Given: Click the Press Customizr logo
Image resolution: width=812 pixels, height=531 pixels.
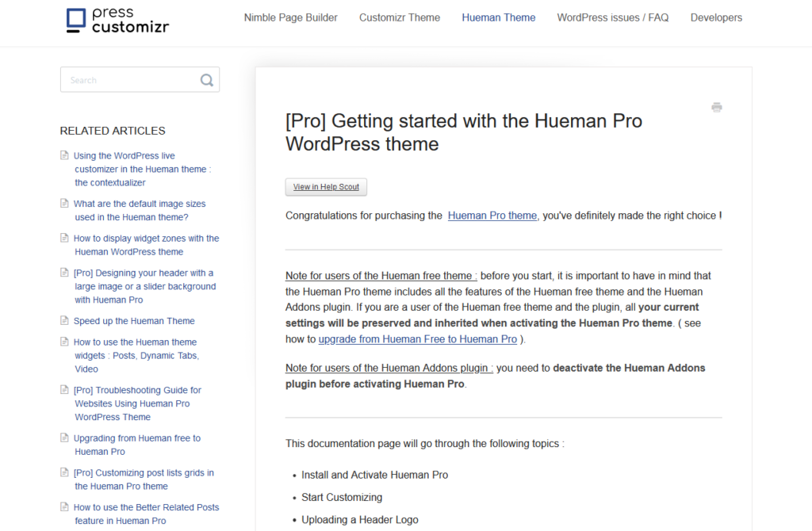Looking at the screenshot, I should [x=117, y=21].
